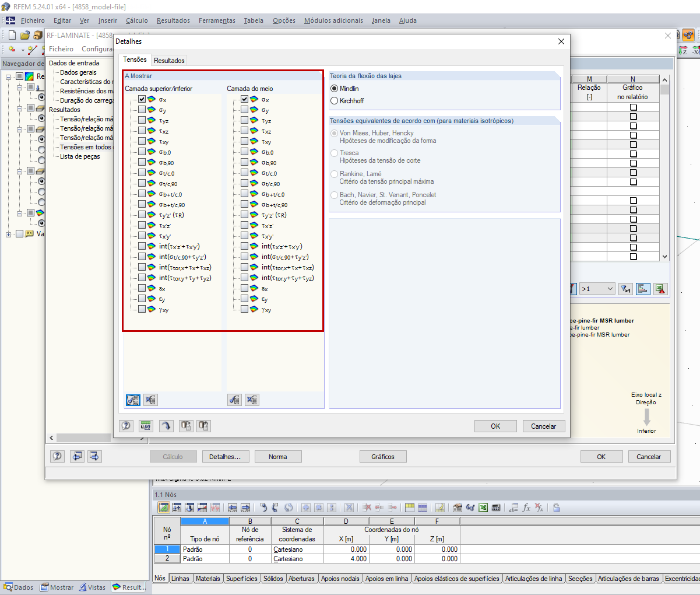Close the Detalhes dialog
The height and width of the screenshot is (595, 700).
click(561, 41)
